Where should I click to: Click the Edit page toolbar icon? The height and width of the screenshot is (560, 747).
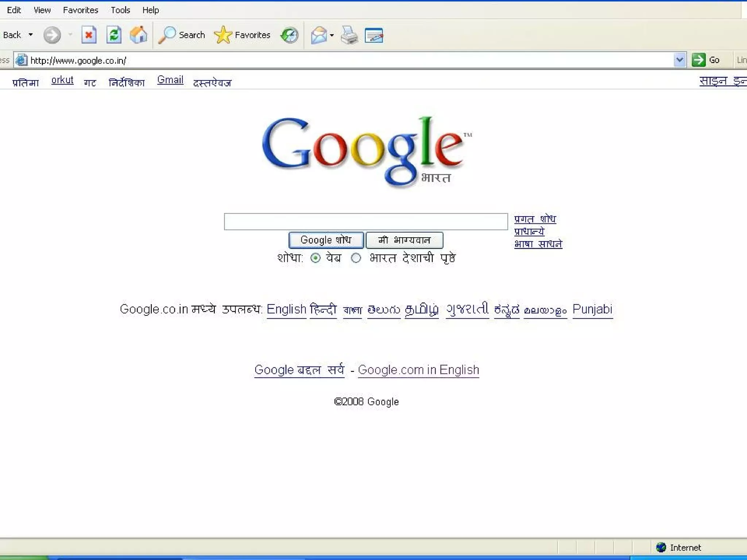[x=374, y=35]
